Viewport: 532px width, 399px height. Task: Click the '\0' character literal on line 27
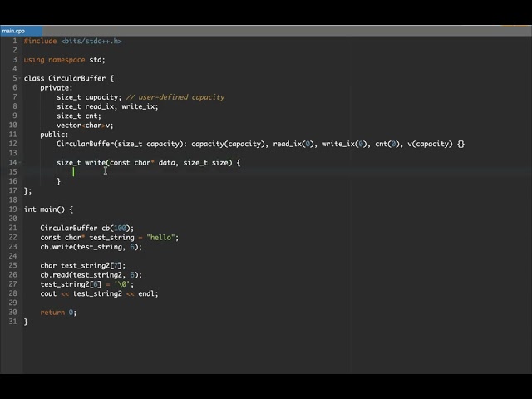[122, 284]
